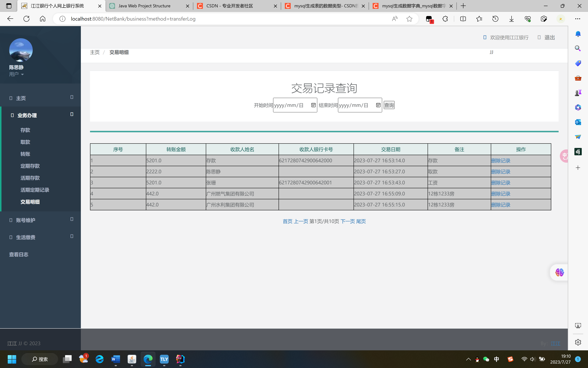Open the browser history icon
Viewport: 588px width, 368px height.
495,19
